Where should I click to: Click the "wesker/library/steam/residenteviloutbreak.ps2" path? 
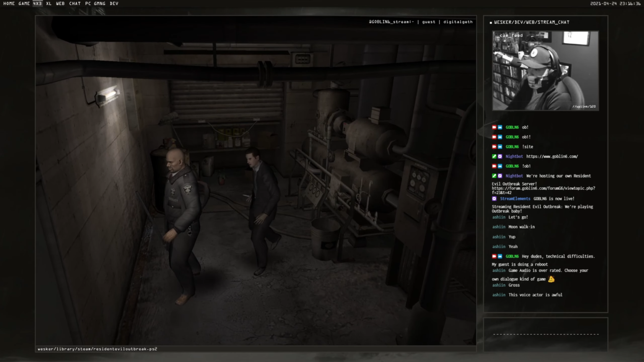(x=97, y=349)
